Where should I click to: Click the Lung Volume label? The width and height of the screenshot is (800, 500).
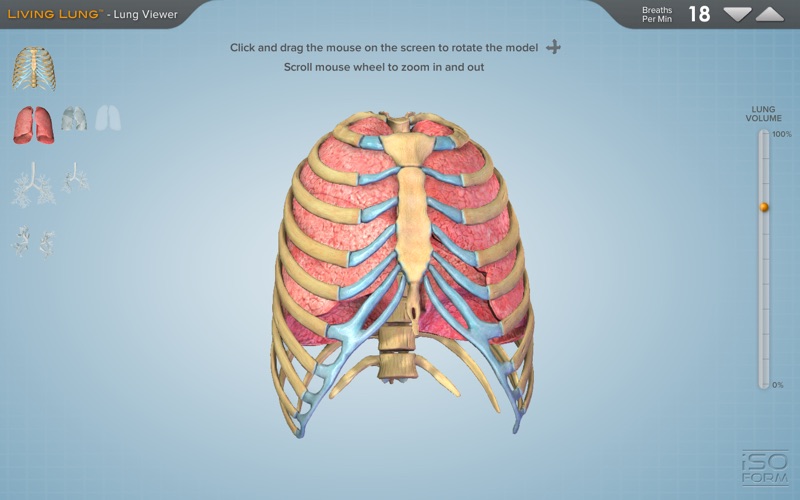pos(763,114)
